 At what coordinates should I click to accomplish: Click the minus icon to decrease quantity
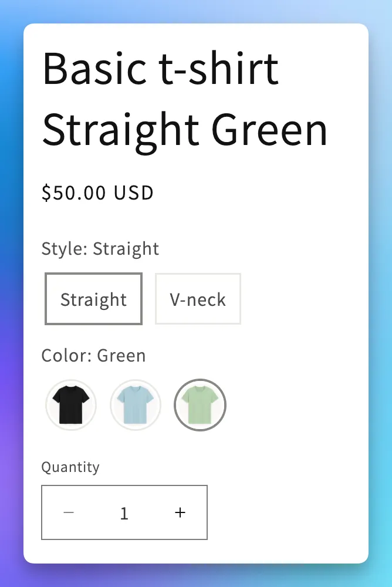(69, 512)
